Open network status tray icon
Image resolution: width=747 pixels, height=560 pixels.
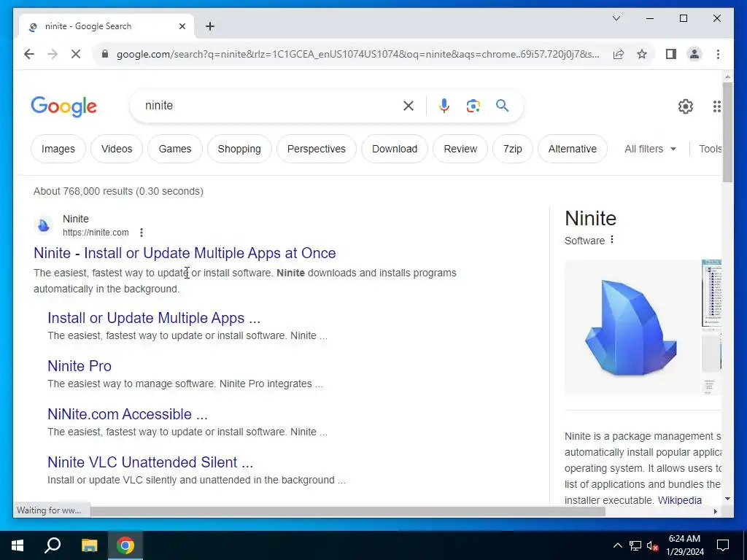click(635, 545)
